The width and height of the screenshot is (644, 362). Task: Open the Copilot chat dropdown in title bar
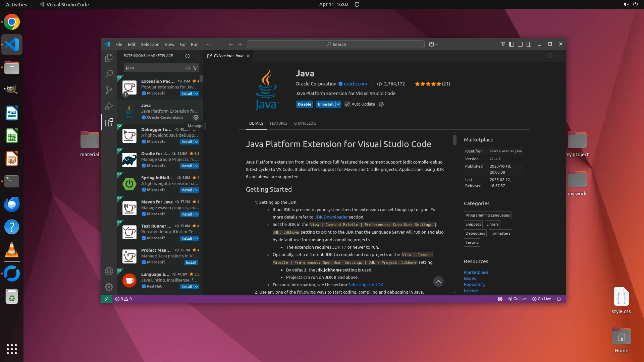point(437,44)
